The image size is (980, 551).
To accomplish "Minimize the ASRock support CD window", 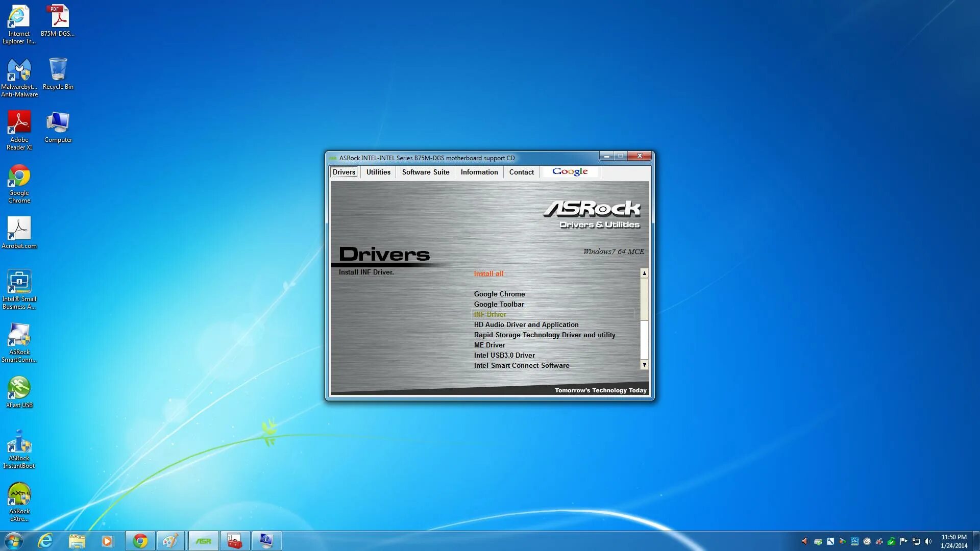I will [x=606, y=156].
